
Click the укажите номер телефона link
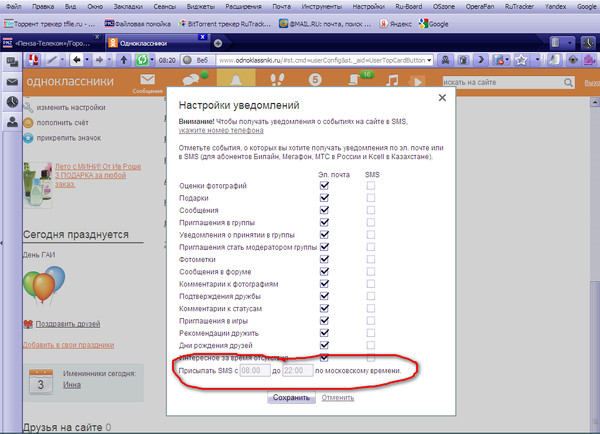(221, 131)
